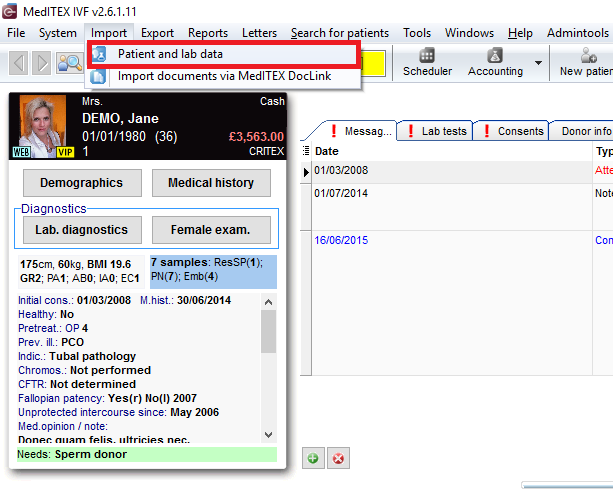The width and height of the screenshot is (613, 489).
Task: Open the Admintools menu
Action: 578,33
